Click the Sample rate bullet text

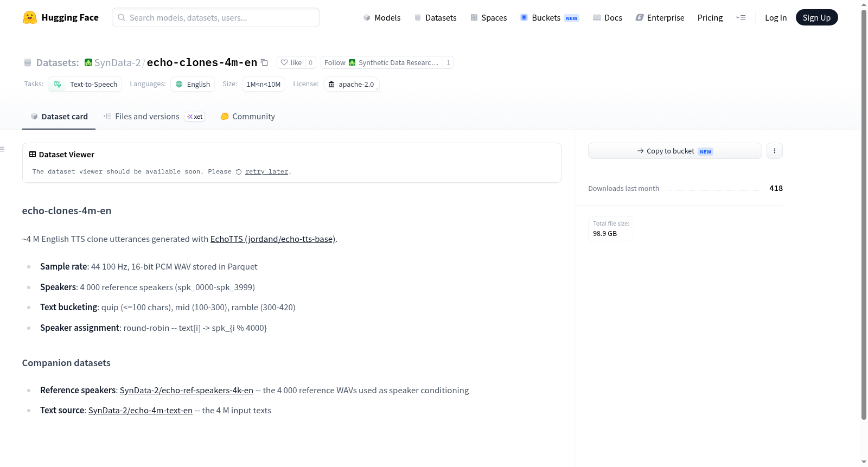point(149,267)
